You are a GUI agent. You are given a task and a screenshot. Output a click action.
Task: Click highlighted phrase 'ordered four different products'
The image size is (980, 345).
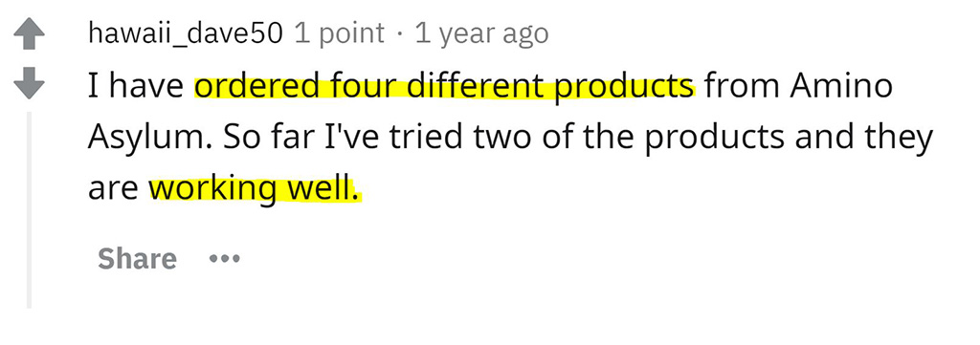pyautogui.click(x=444, y=87)
